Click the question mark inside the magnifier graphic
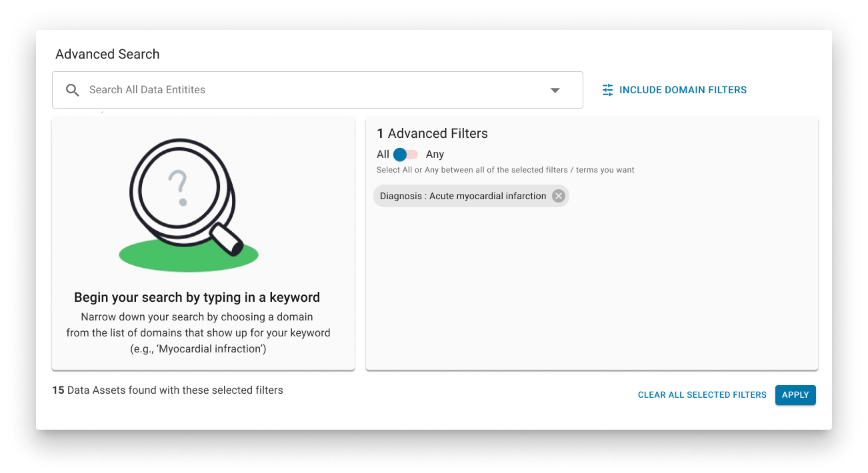Screen dimensions: 868x473 178,187
